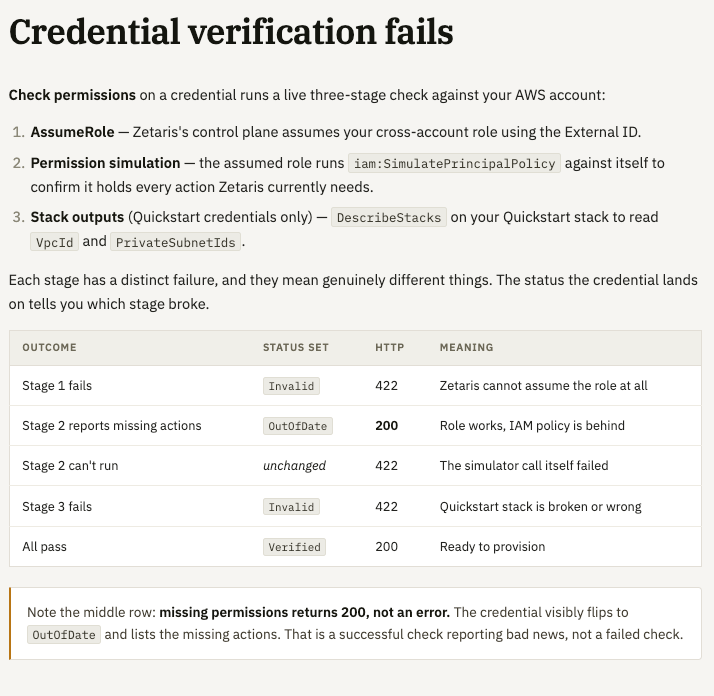Viewport: 714px width, 696px height.
Task: Click the STATUS SET column header
Action: 296,348
